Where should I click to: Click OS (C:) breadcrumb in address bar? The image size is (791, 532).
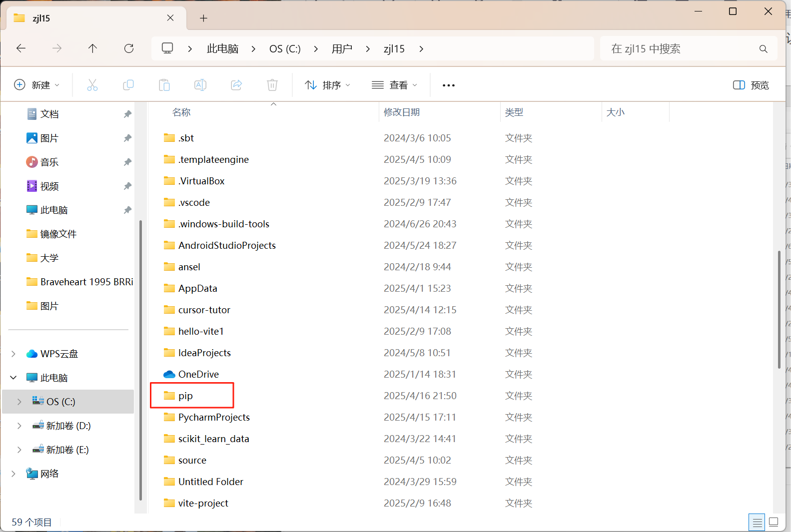(285, 49)
